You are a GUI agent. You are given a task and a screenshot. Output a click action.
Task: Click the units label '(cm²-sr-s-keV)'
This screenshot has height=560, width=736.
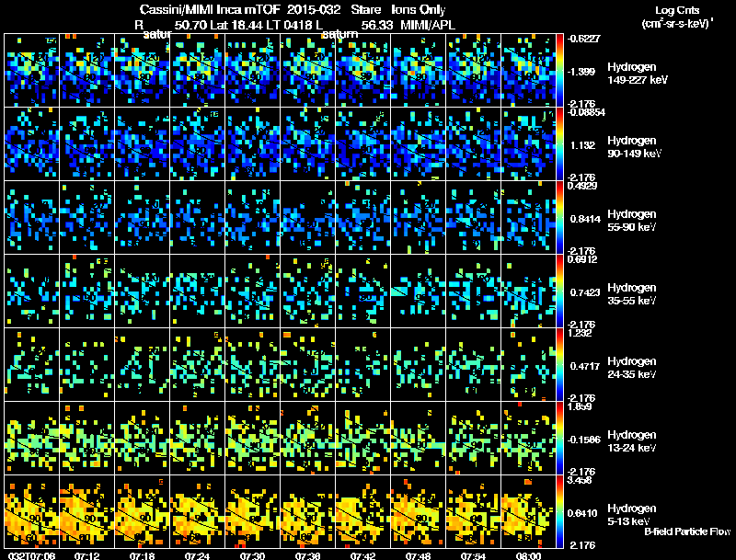[x=677, y=24]
